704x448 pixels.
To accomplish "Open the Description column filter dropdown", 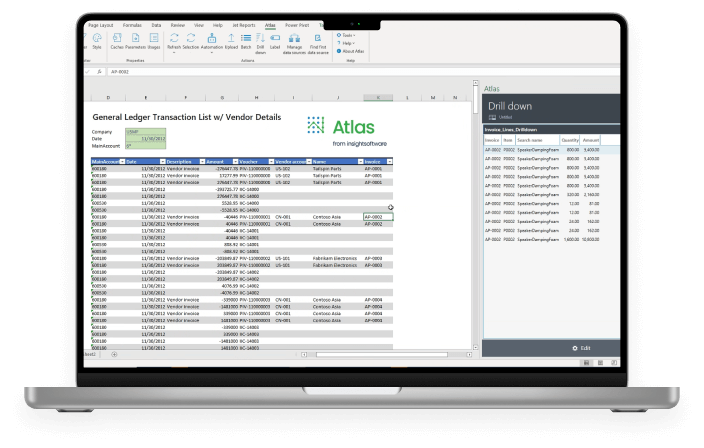I will coord(202,162).
